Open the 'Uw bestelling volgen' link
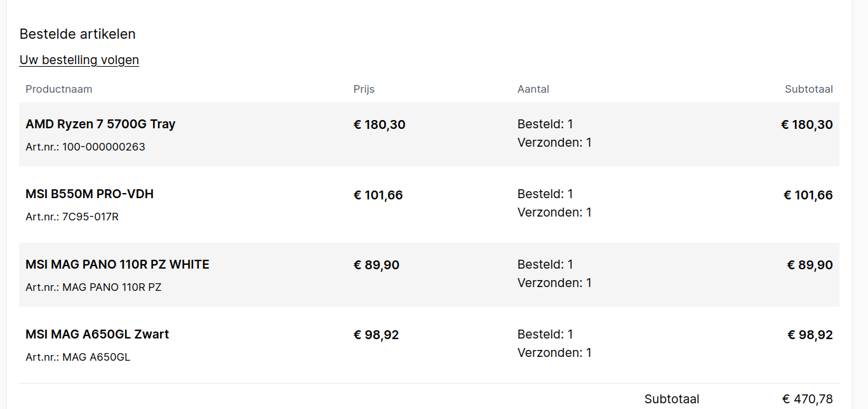Viewport: 868px width, 409px height. [79, 60]
